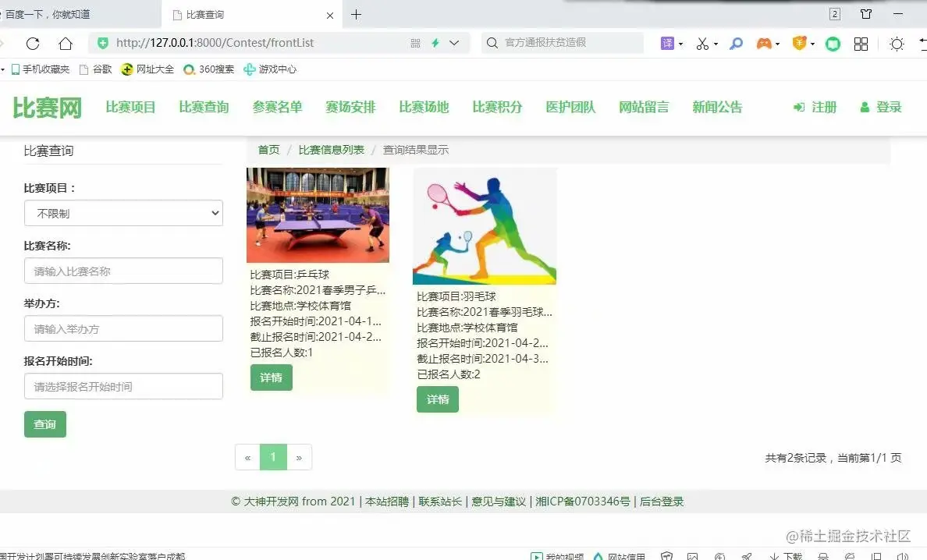The width and height of the screenshot is (927, 560).
Task: Click the 注册 register link
Action: coord(815,107)
